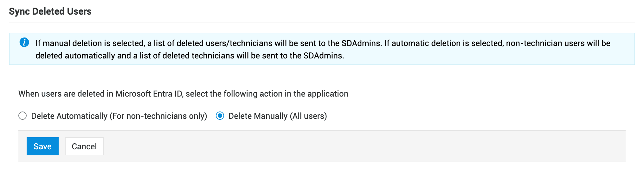Click the "(For non-technicians only)" text
This screenshot has height=176, width=644.
(x=158, y=116)
